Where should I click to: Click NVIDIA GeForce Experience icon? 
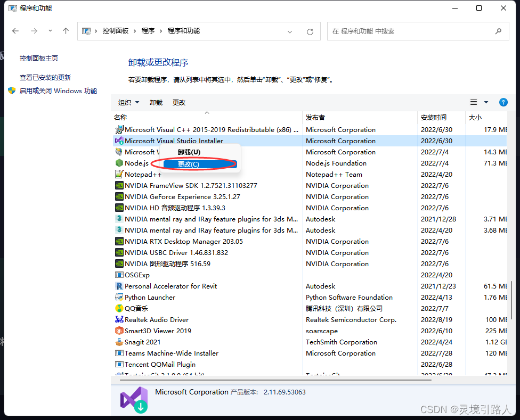pyautogui.click(x=119, y=197)
